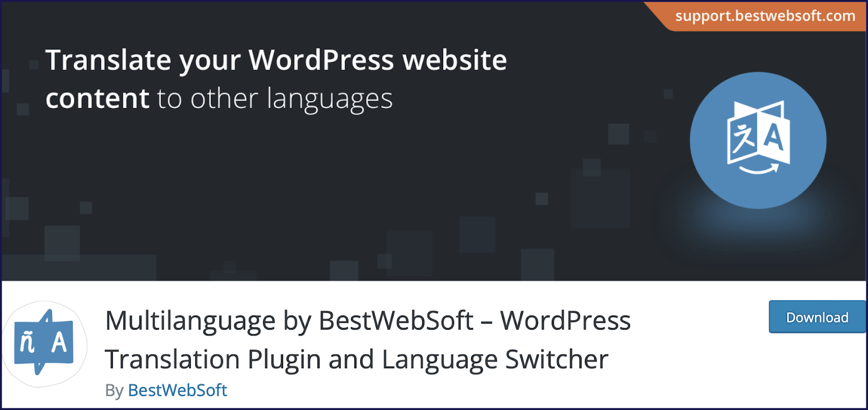
Task: Click the blue Download button
Action: coord(817,317)
